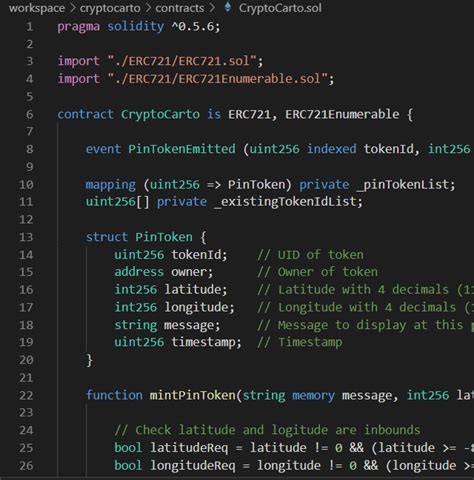Click the 'memory' keyword on line 22
474x480 pixels.
pos(313,395)
